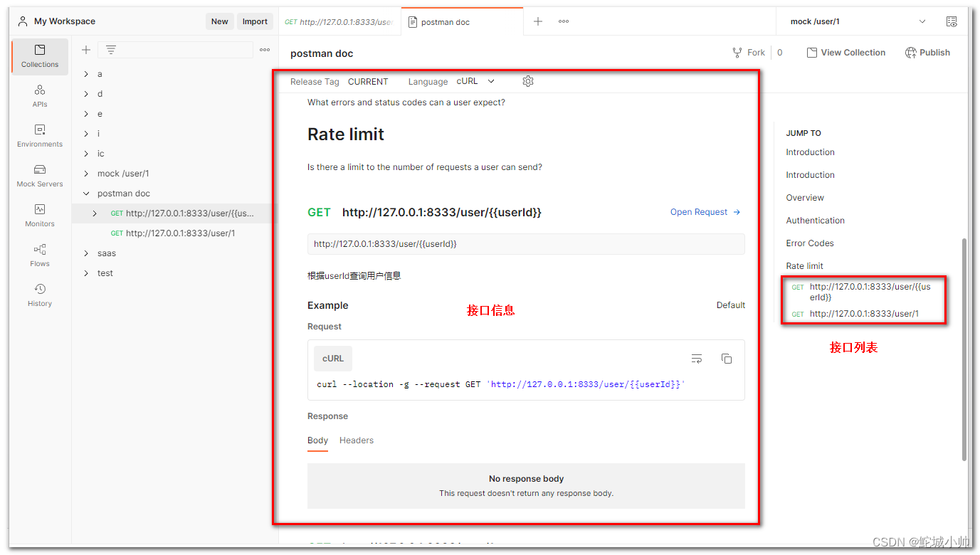Click the CURRENT release tag
The image size is (980, 555).
click(x=368, y=82)
